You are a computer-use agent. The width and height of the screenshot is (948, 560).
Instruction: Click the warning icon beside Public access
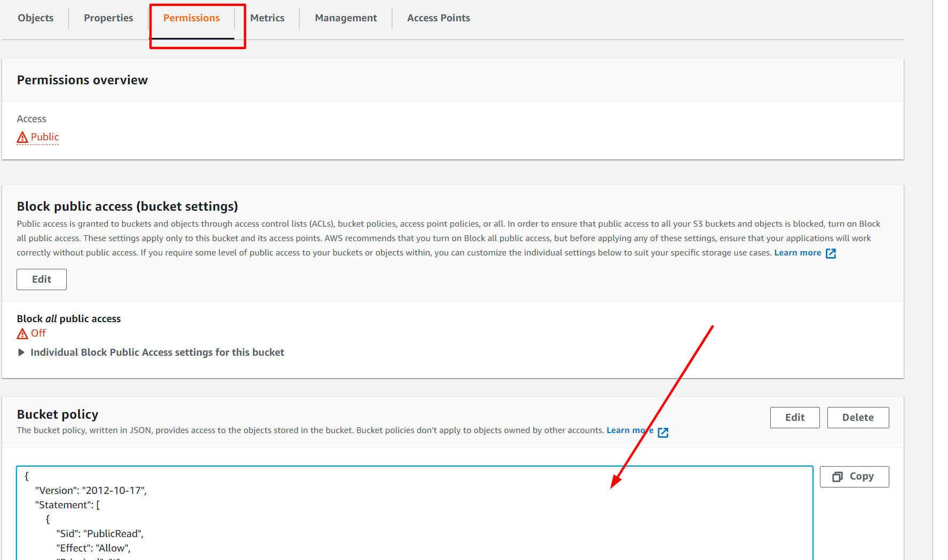tap(22, 138)
